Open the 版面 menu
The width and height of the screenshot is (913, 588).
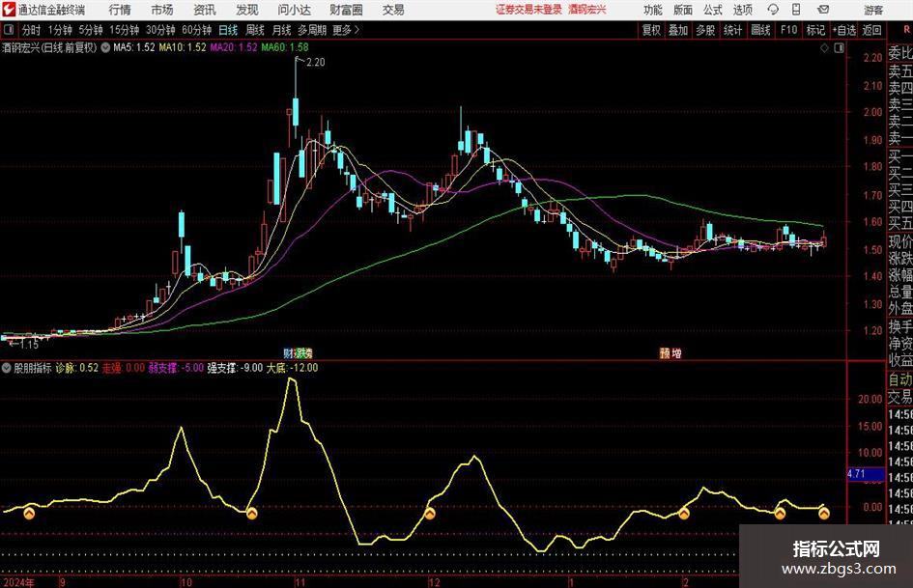coord(682,10)
